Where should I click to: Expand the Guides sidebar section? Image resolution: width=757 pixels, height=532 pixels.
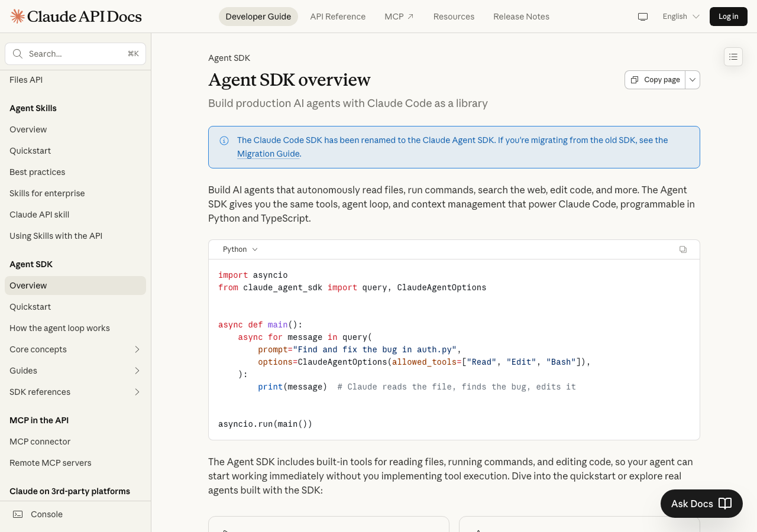click(137, 371)
